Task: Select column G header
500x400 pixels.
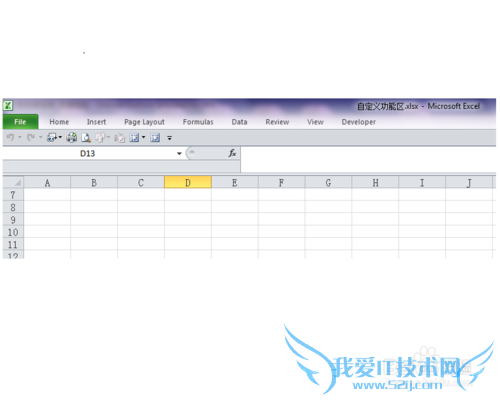Action: point(328,183)
